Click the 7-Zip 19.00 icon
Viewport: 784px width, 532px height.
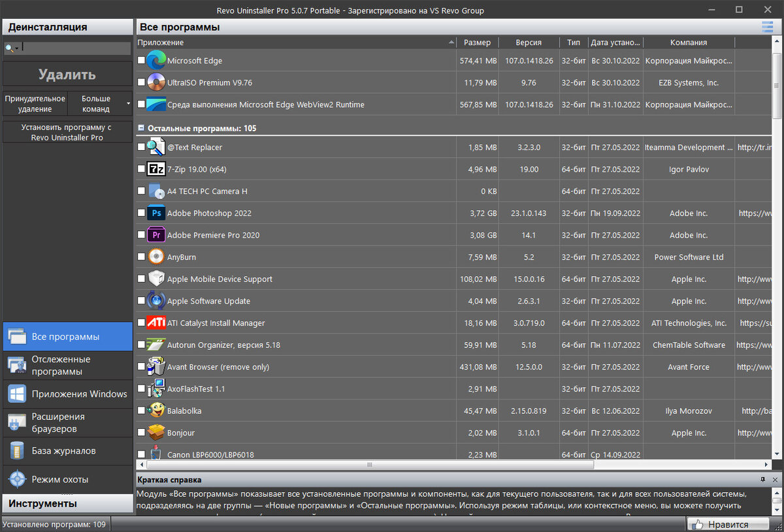click(x=156, y=169)
